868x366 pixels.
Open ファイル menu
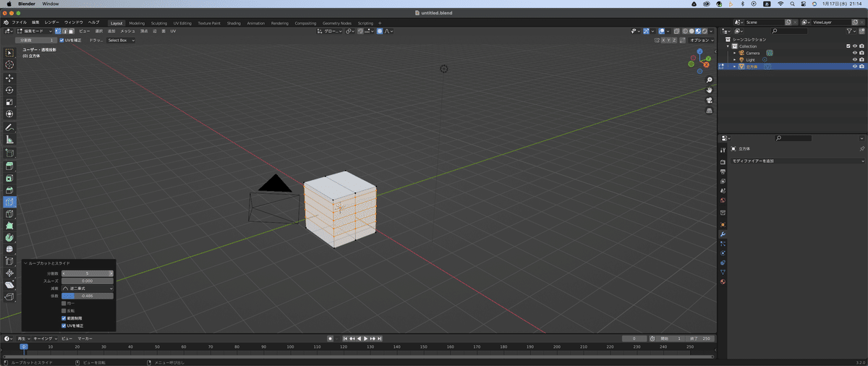(x=19, y=22)
